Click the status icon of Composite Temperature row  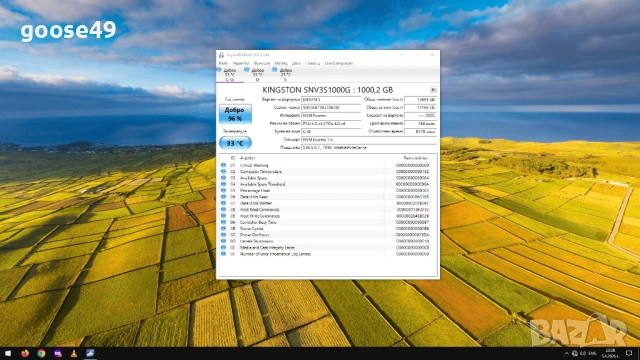pyautogui.click(x=223, y=171)
